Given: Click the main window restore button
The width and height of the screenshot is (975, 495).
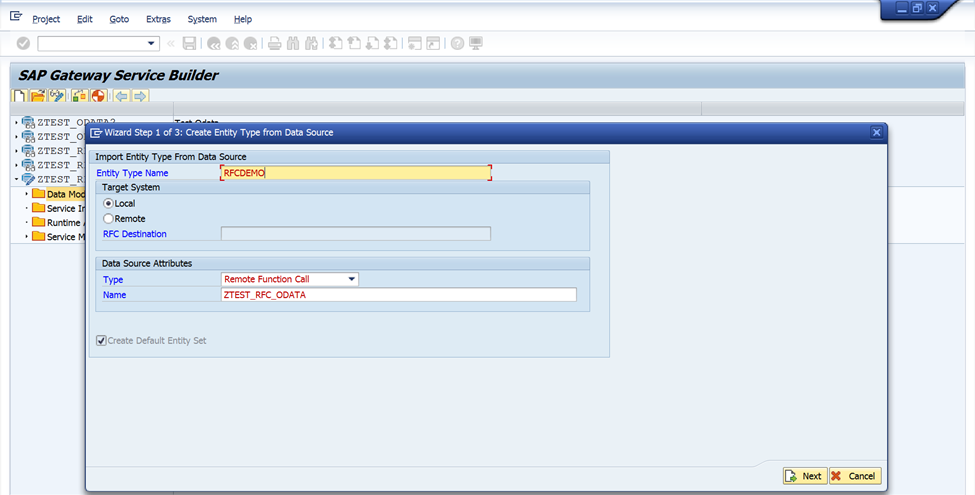Looking at the screenshot, I should coord(917,7).
